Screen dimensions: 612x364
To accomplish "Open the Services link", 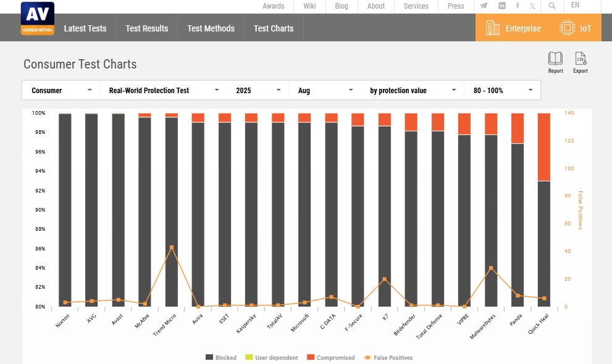I will point(416,6).
